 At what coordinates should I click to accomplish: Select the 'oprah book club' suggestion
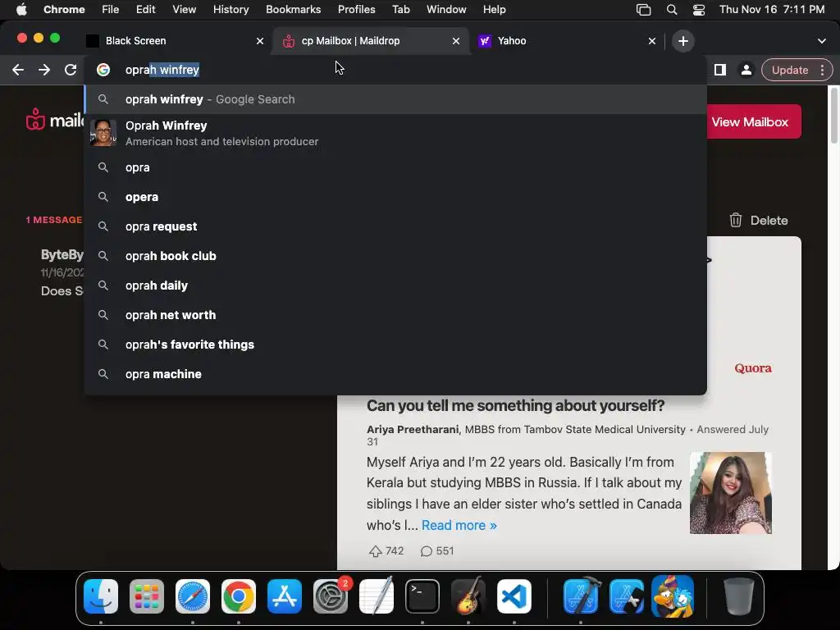click(395, 256)
